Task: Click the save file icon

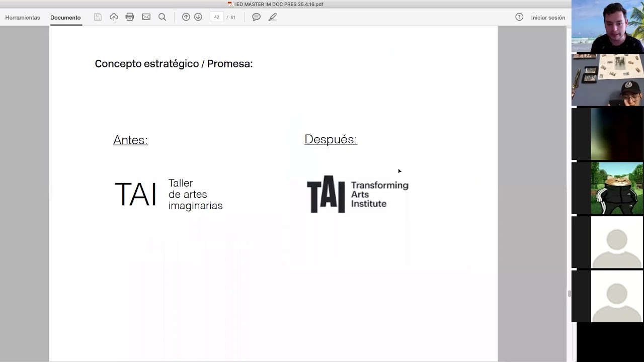Action: pyautogui.click(x=98, y=17)
